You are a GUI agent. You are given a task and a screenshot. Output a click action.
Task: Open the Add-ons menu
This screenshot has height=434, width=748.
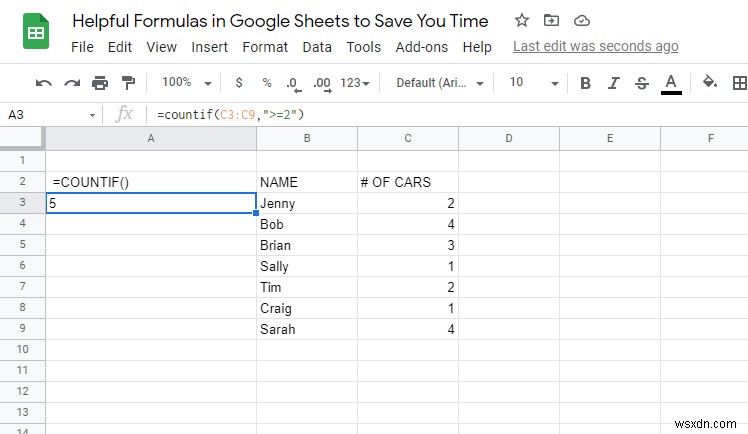pyautogui.click(x=415, y=47)
